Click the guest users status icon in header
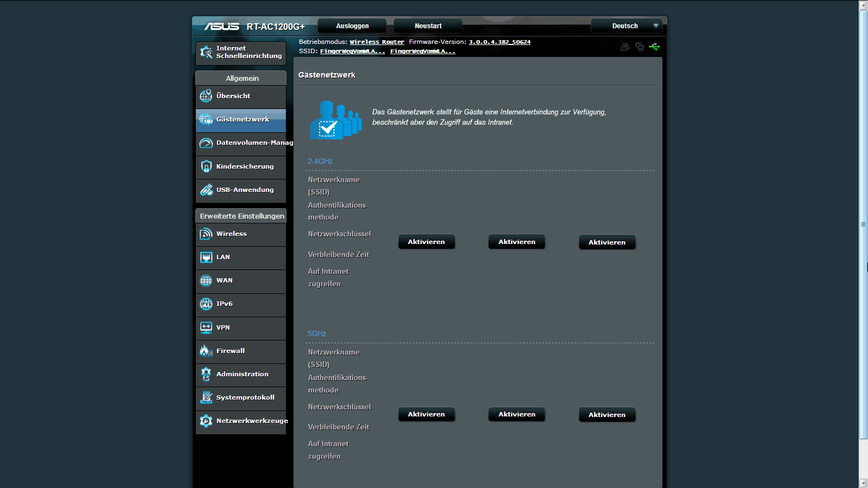This screenshot has height=488, width=868. (625, 47)
